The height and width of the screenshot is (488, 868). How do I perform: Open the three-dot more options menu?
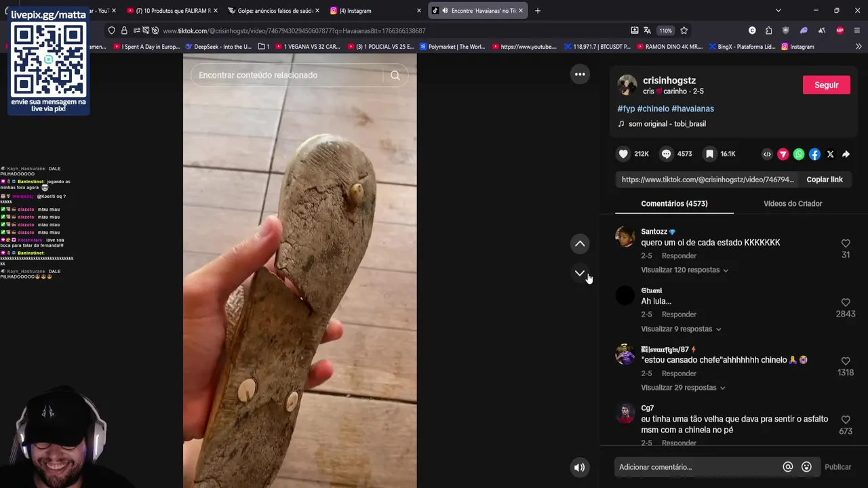pyautogui.click(x=580, y=75)
